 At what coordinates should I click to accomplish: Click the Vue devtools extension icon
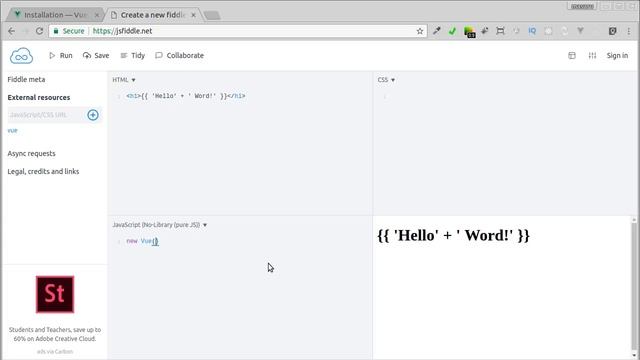(580, 31)
